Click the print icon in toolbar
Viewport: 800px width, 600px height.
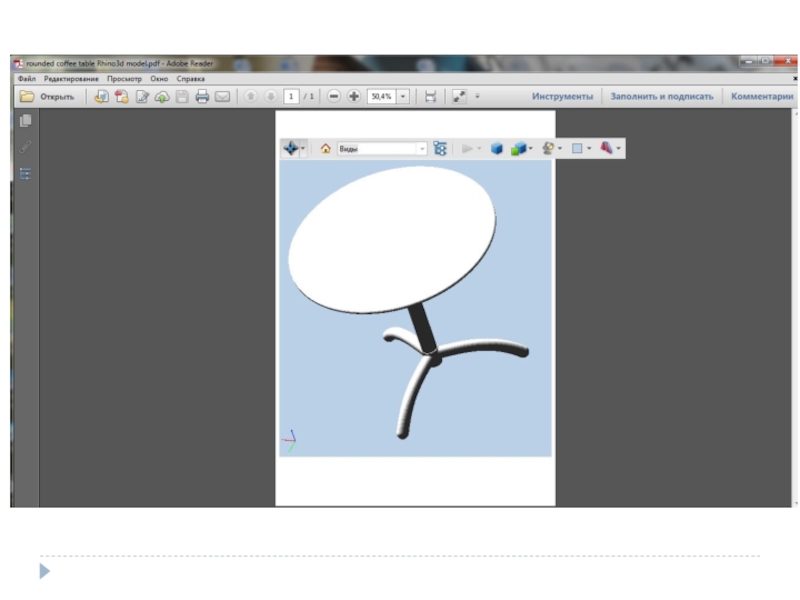click(x=202, y=96)
